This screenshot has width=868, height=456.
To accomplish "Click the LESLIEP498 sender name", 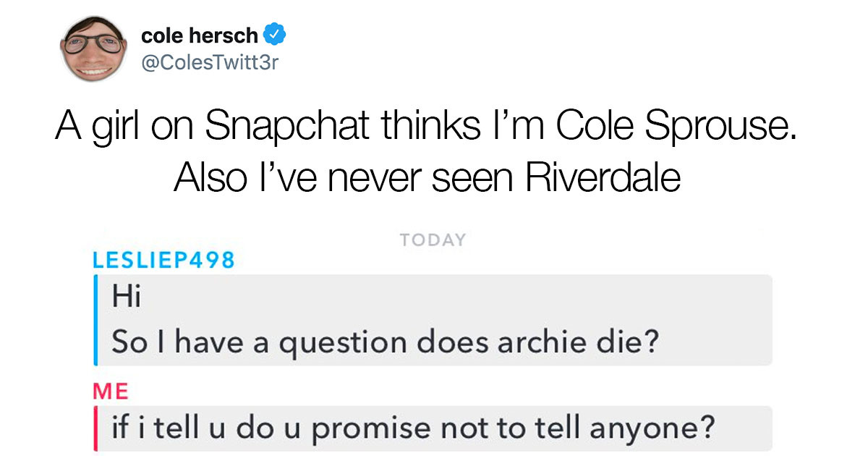I will click(163, 260).
